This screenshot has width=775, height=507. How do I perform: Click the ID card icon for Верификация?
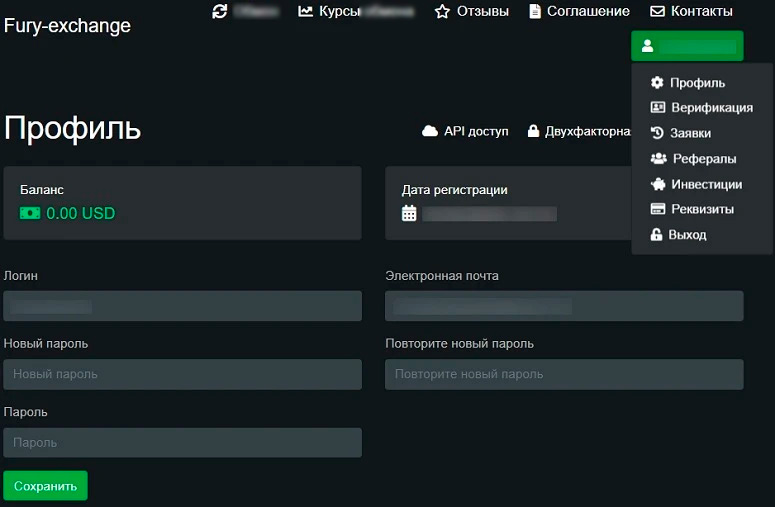coord(657,108)
